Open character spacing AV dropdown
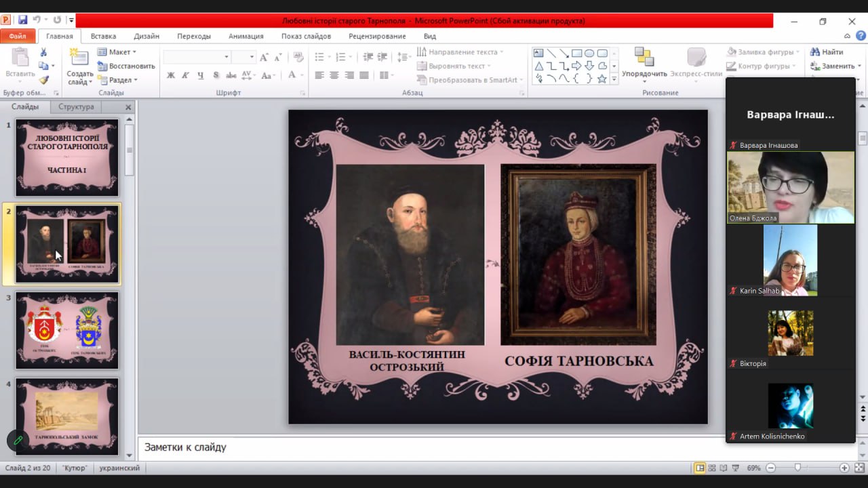This screenshot has width=868, height=488. point(248,75)
